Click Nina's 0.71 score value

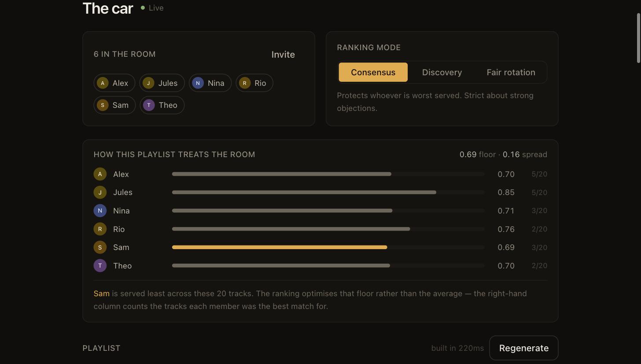(506, 211)
